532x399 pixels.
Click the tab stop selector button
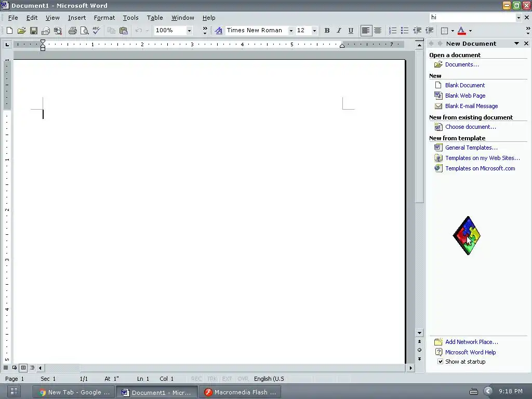tap(7, 44)
